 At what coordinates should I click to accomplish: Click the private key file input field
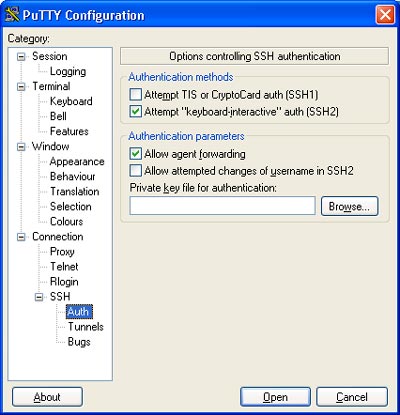tap(222, 206)
